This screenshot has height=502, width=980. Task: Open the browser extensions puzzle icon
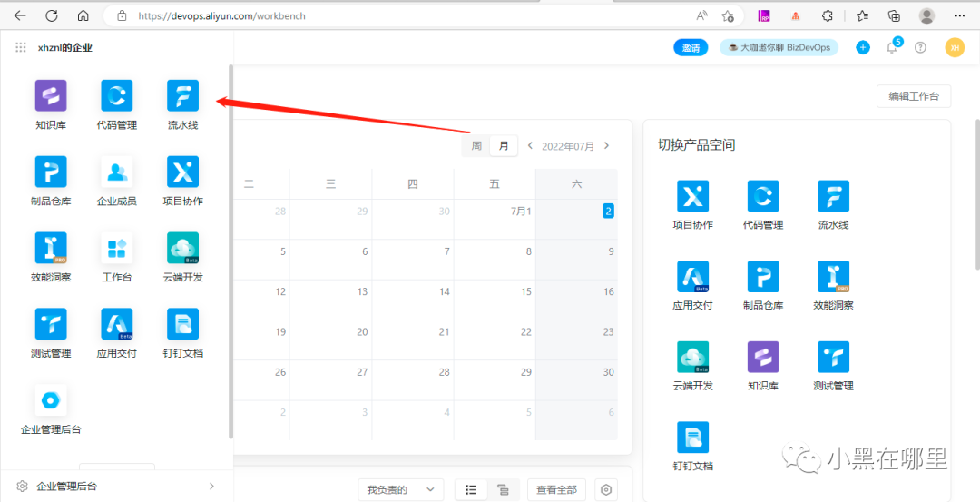point(828,16)
